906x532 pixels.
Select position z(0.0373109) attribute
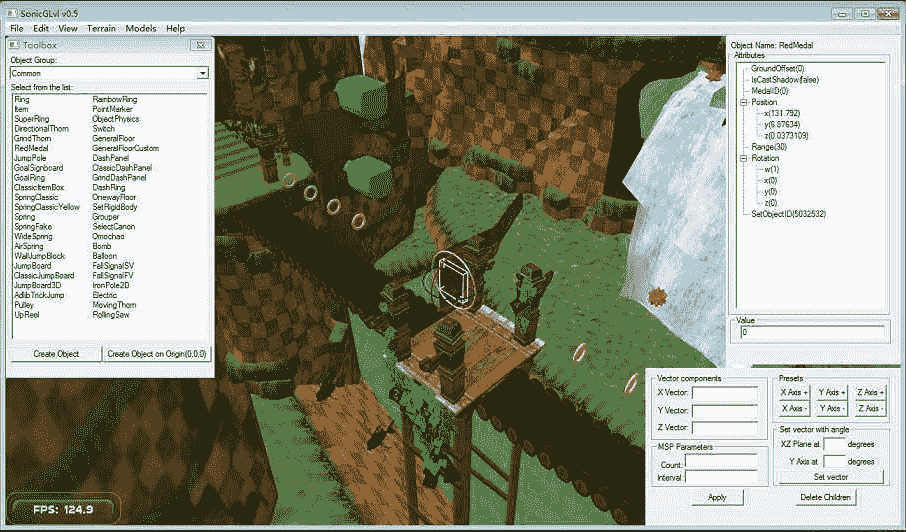[786, 136]
